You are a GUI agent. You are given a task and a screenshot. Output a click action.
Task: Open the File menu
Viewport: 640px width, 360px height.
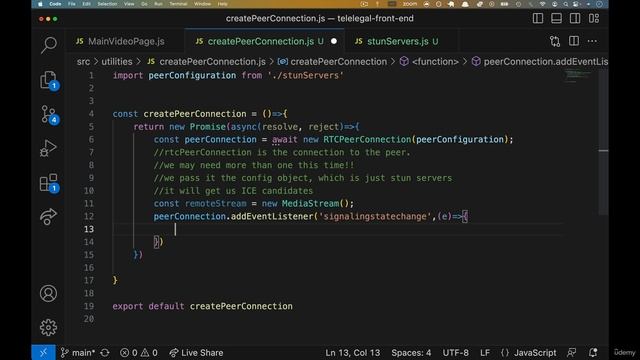coord(72,4)
